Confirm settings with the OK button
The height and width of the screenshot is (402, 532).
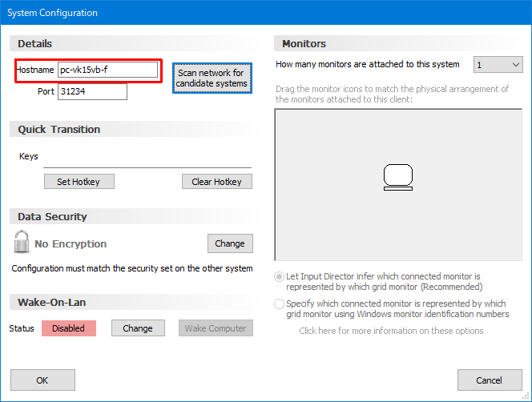42,380
